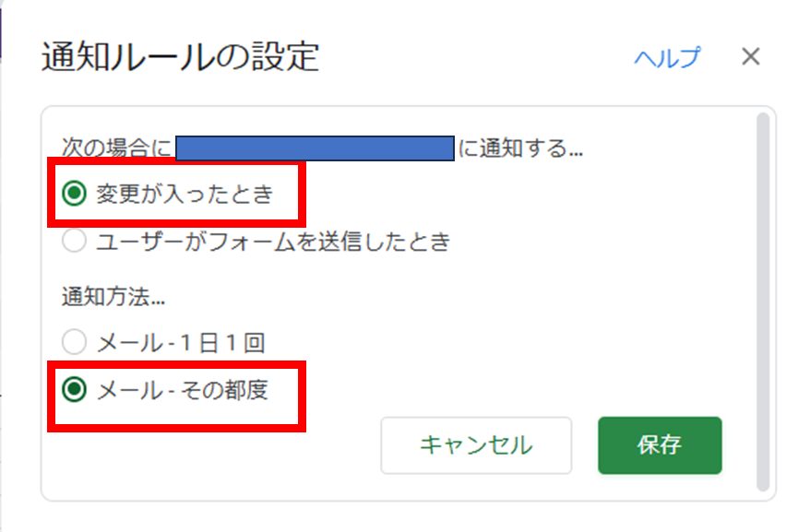Click the blue redacted email address box
This screenshot has height=532, width=810.
[x=315, y=148]
